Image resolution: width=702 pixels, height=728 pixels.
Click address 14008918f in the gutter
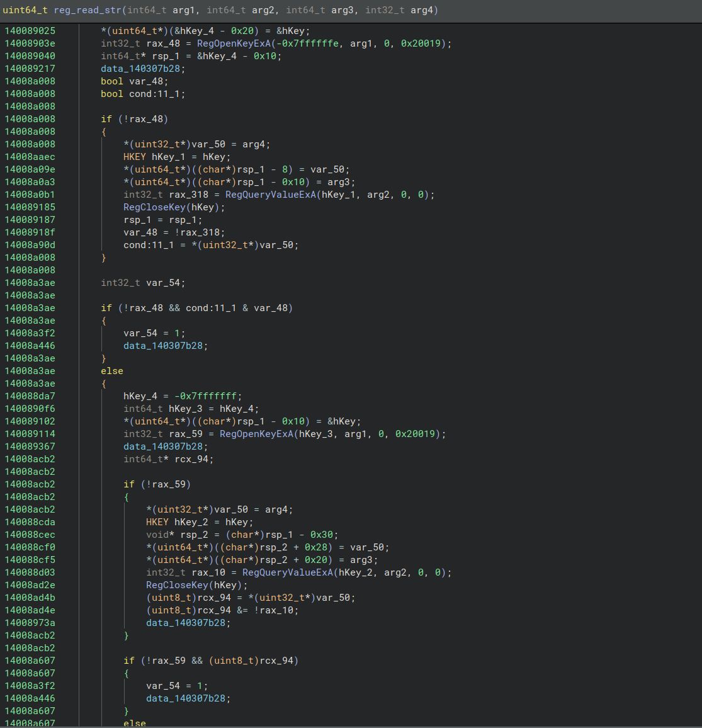pos(30,232)
